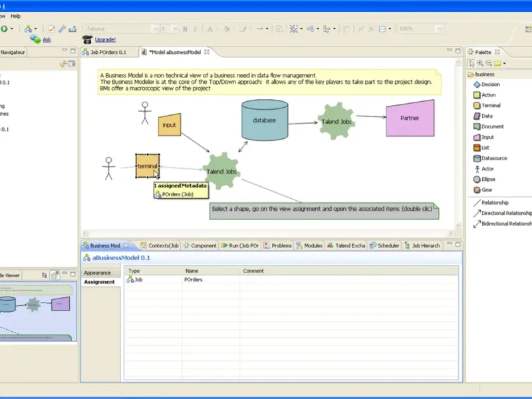Click the Align toolbar icon
532x399 pixels.
327,29
